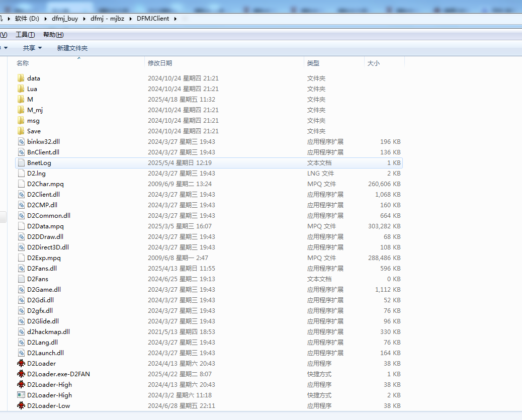
Task: Go to dfmj - mjbz in address bar
Action: (x=107, y=19)
